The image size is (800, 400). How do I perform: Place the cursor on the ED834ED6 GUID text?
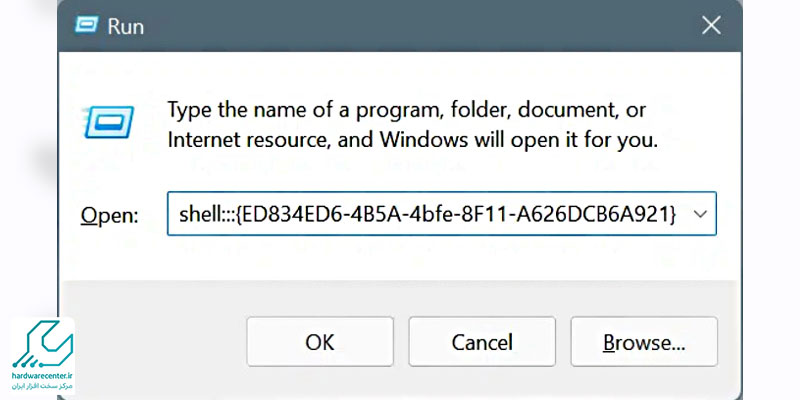click(x=458, y=215)
